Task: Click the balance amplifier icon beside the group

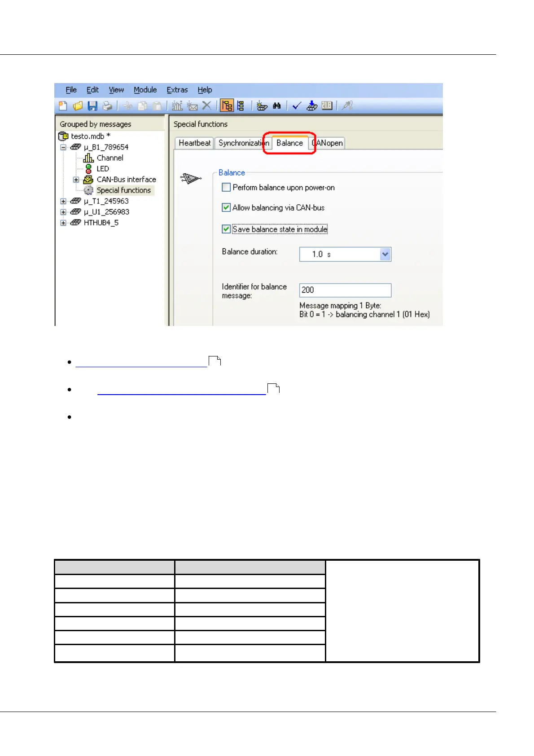Action: click(x=191, y=178)
